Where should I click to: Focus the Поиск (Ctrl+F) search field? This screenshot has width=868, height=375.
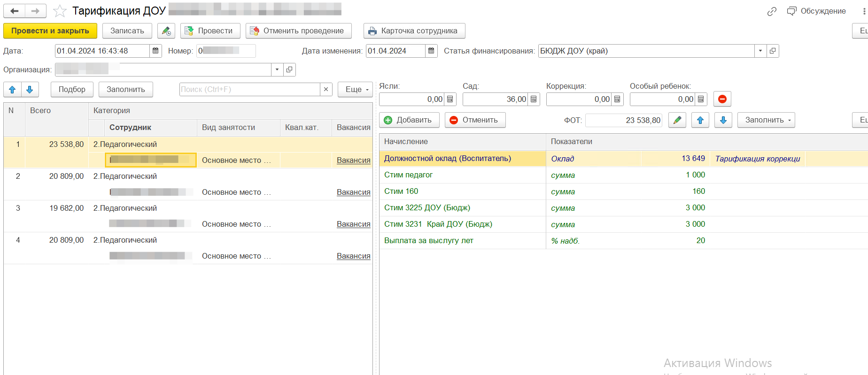tap(249, 90)
